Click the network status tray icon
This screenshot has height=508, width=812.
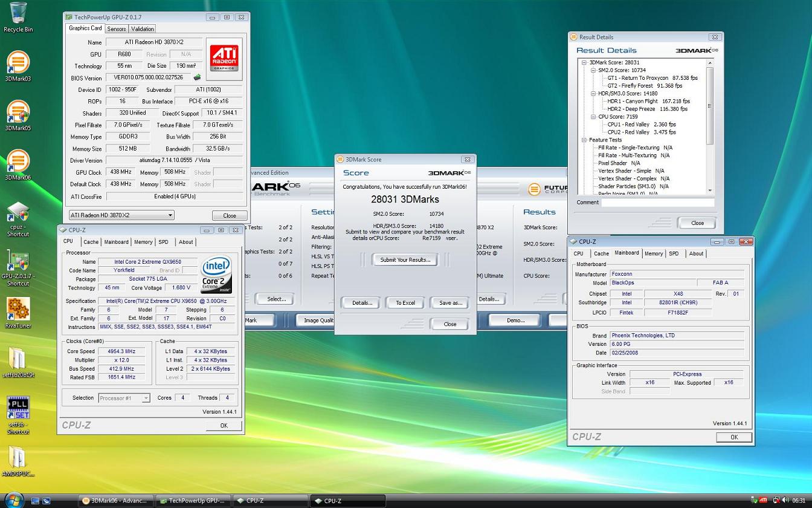coord(776,501)
